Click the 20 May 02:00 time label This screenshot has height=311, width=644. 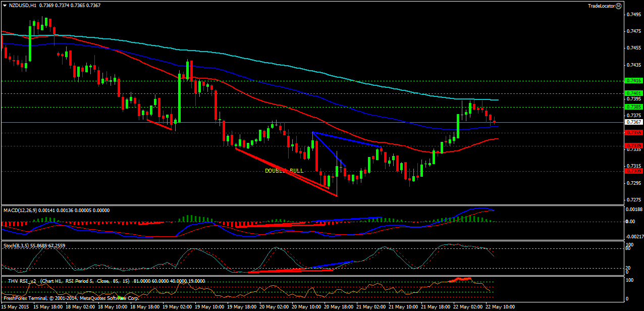(274, 307)
